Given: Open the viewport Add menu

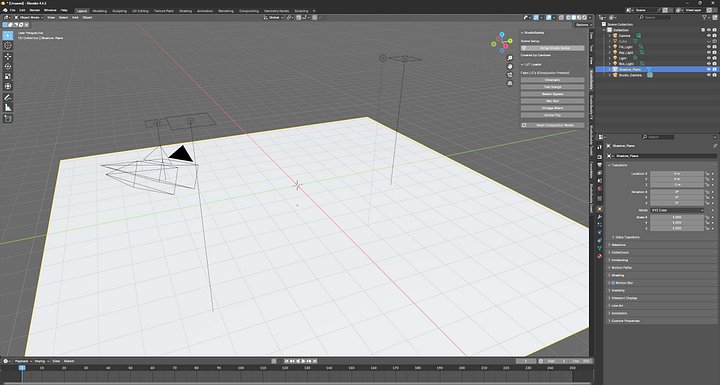Looking at the screenshot, I should 75,17.
